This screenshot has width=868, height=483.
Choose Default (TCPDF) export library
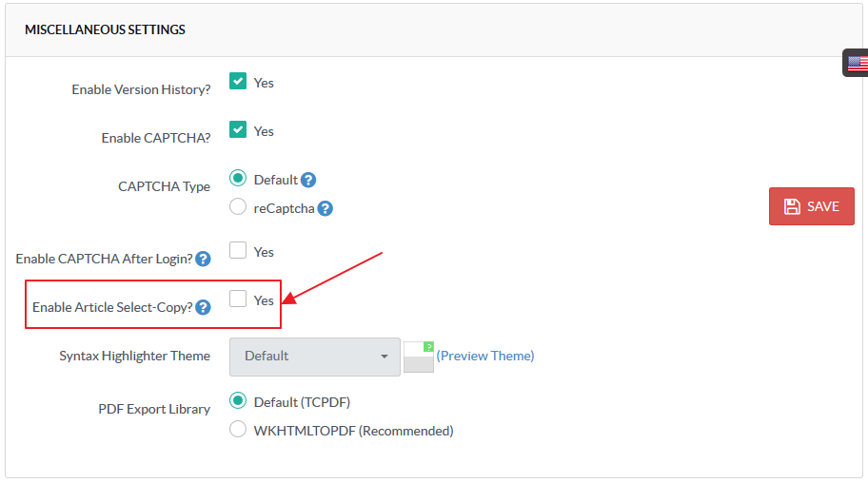coord(238,401)
